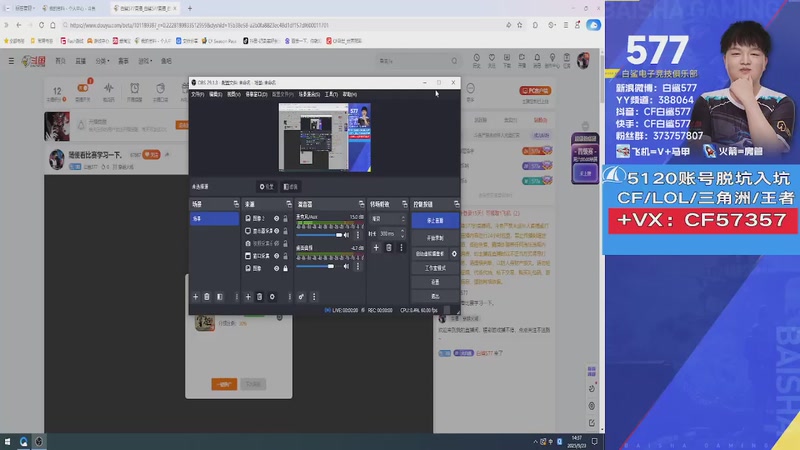The width and height of the screenshot is (800, 450).
Task: Toggle visibility of 显示器采集 source
Action: pyautogui.click(x=276, y=231)
